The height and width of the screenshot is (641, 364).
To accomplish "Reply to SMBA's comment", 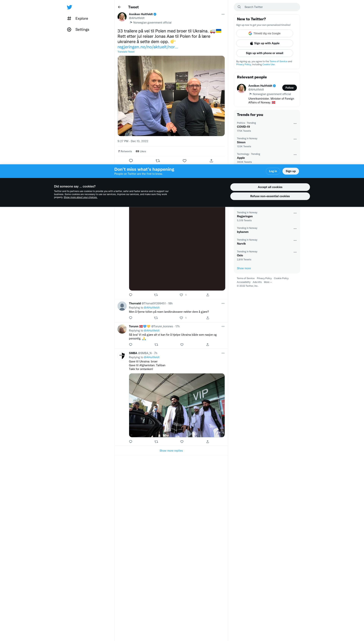I will 130,442.
